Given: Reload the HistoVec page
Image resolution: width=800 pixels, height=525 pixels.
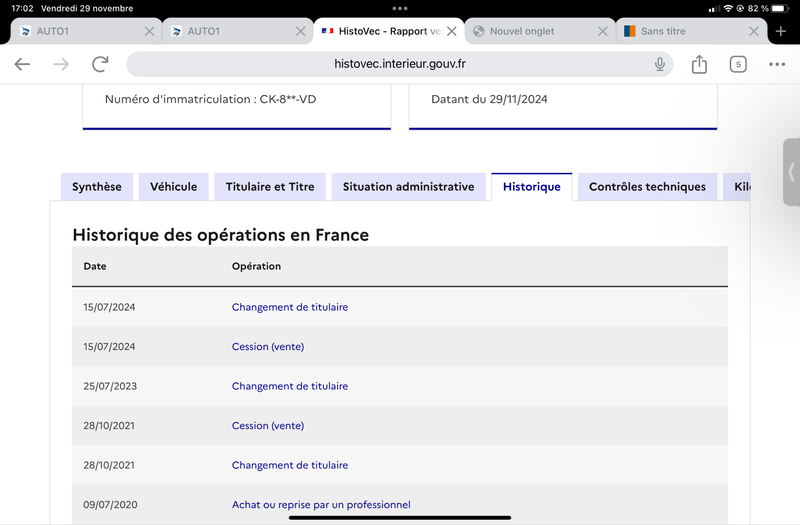Looking at the screenshot, I should (x=100, y=64).
